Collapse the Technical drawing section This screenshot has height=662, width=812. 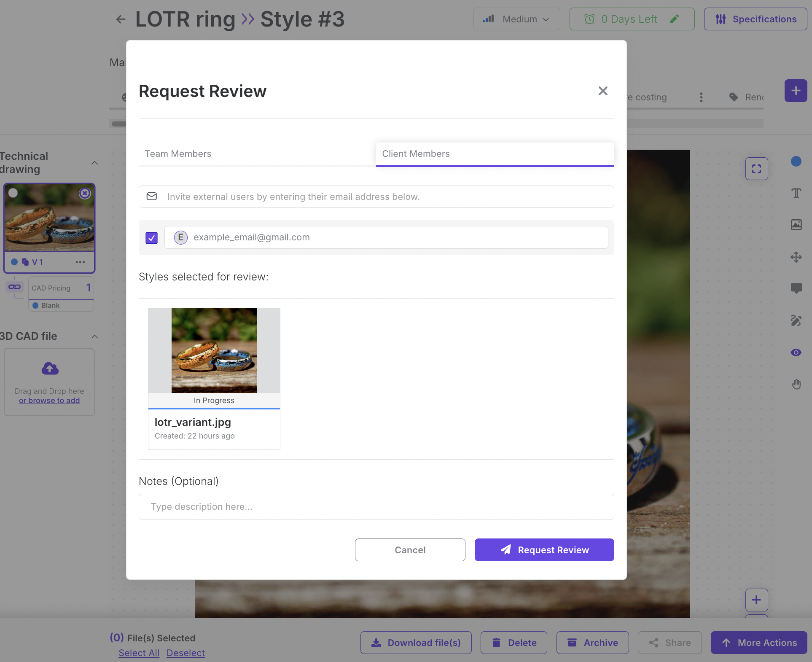click(94, 163)
